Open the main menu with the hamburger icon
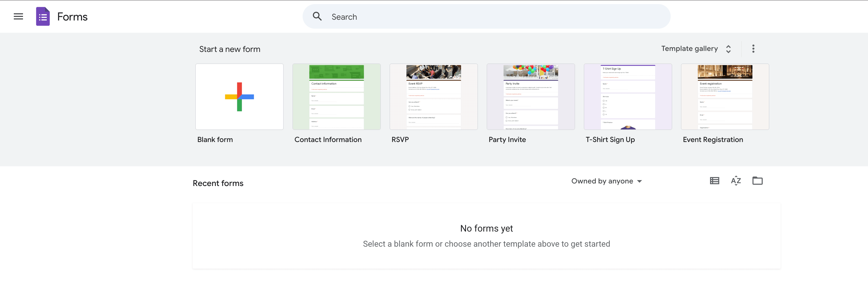 click(18, 16)
